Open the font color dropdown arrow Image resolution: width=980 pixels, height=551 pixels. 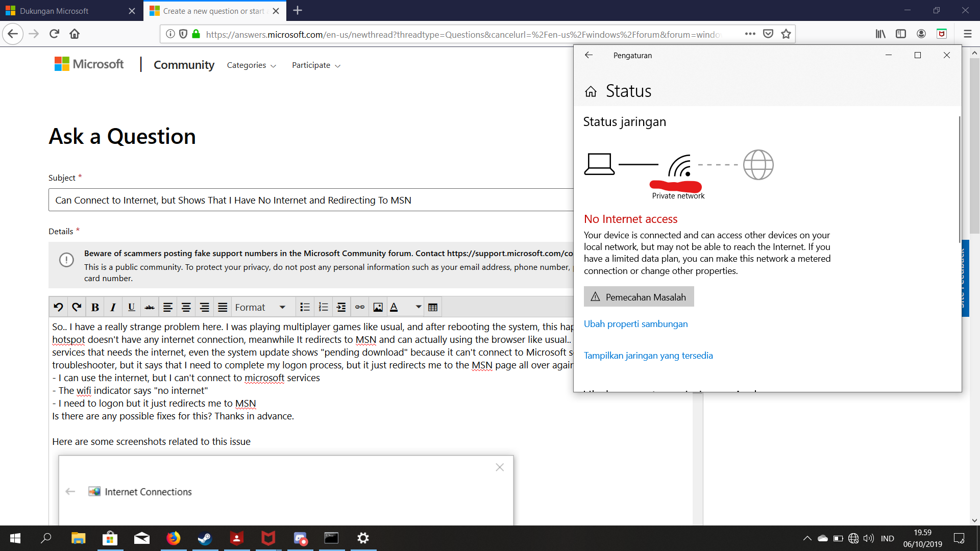click(x=419, y=307)
